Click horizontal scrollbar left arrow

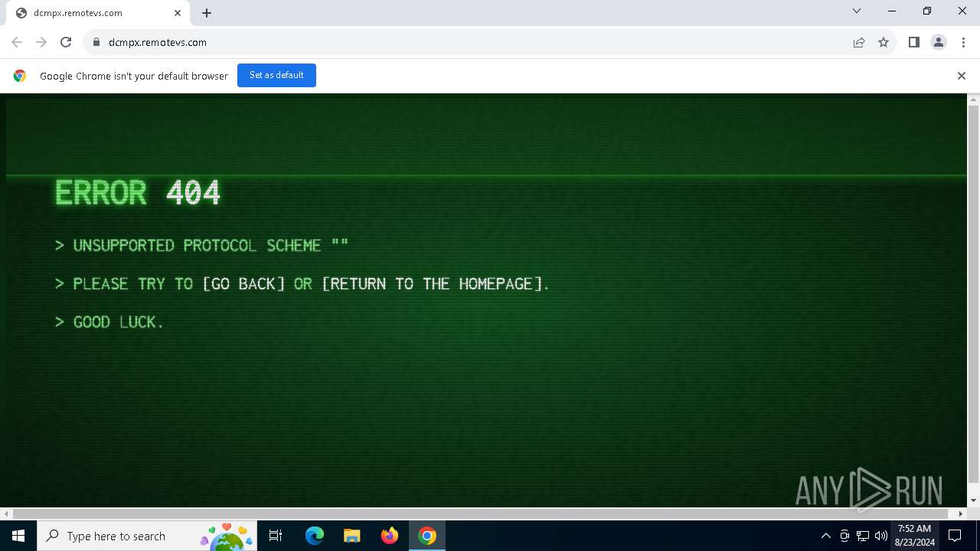(x=6, y=514)
